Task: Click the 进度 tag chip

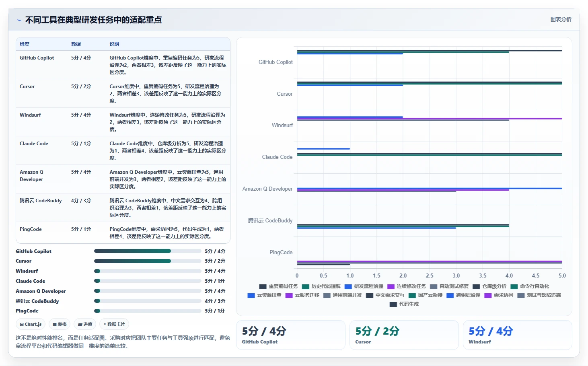Action: [x=85, y=324]
